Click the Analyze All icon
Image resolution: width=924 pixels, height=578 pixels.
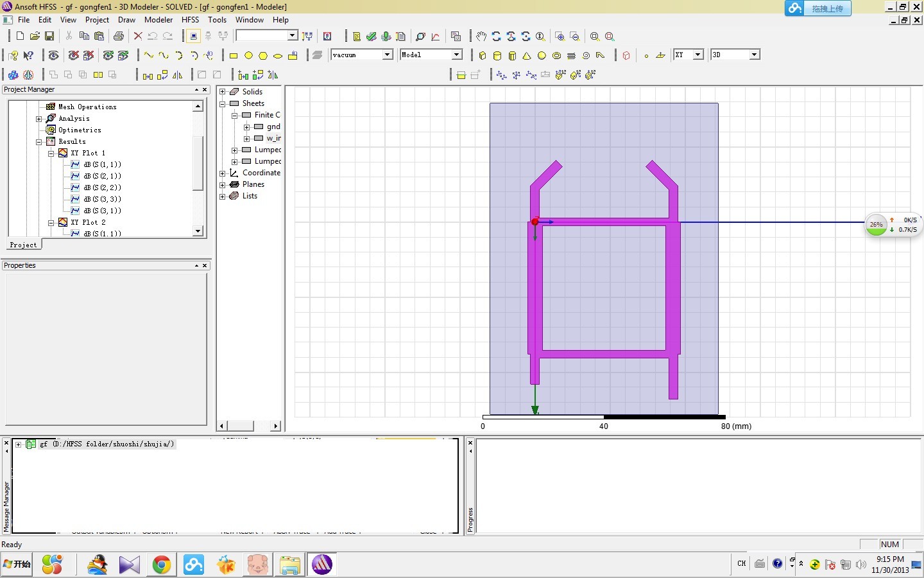click(386, 36)
